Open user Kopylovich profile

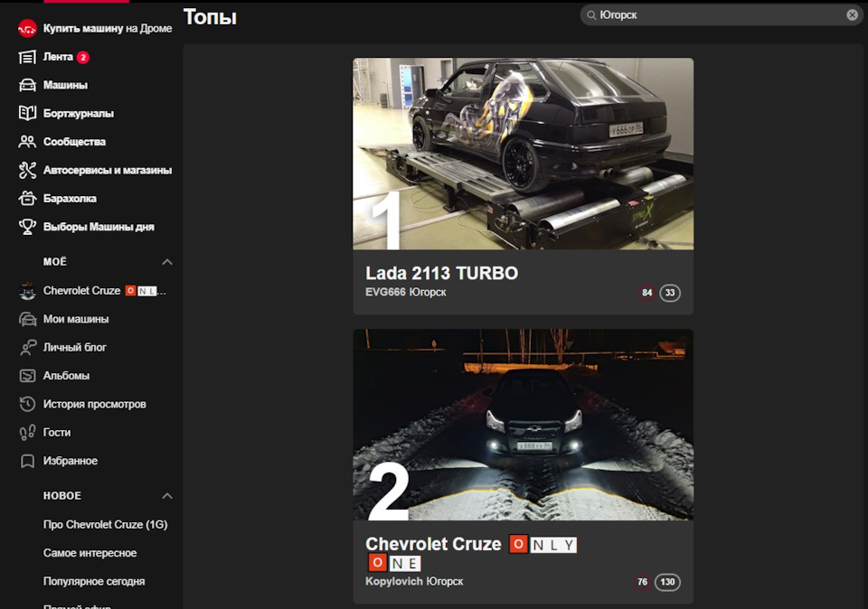point(395,581)
